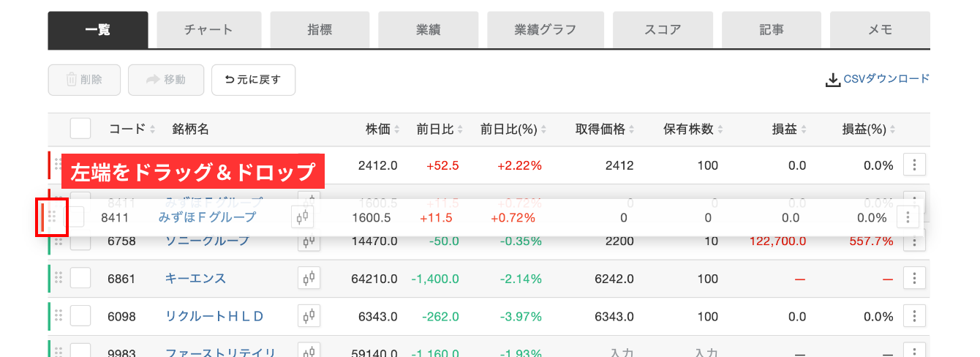This screenshot has width=980, height=357.
Task: Click the 取得価格 value 6242.0 in キーエンス row
Action: click(614, 279)
